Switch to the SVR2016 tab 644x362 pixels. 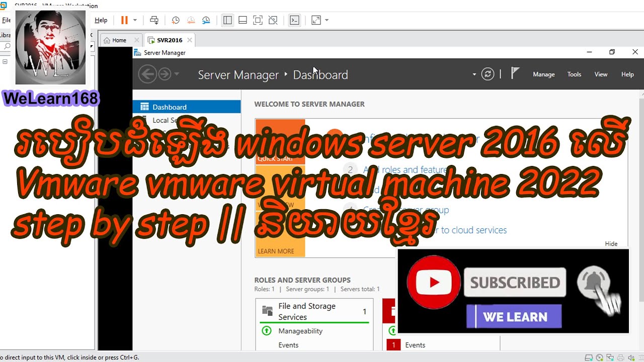pos(170,40)
